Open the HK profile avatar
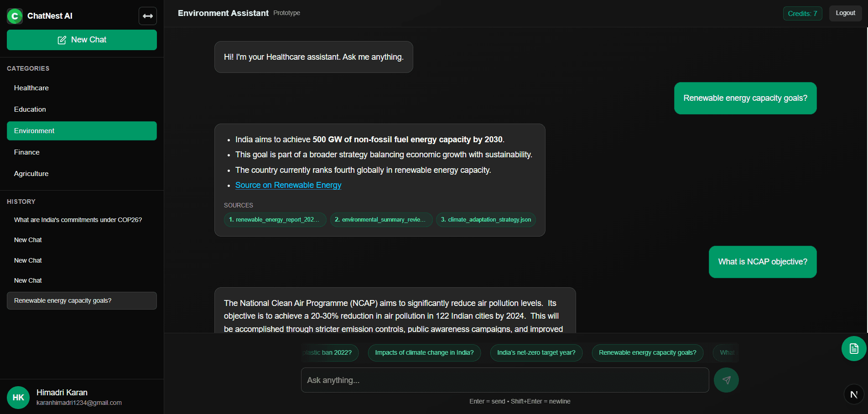This screenshot has width=868, height=414. click(18, 397)
